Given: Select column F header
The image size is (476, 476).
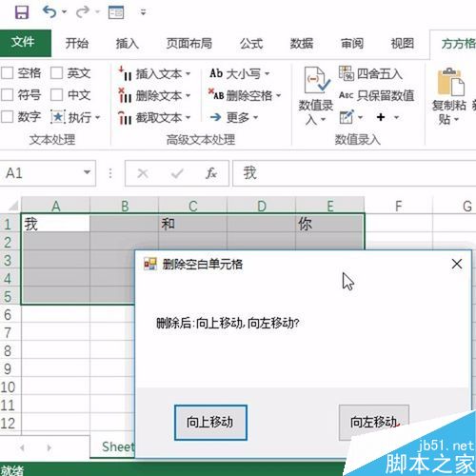Looking at the screenshot, I should [x=399, y=206].
